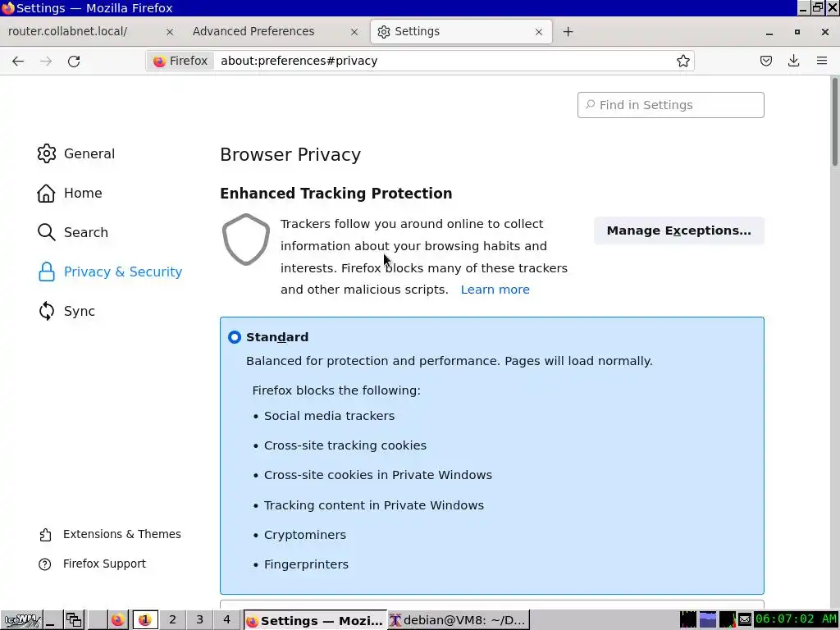Click the page vertical scrollbar thumb
This screenshot has height=630, width=840.
pyautogui.click(x=834, y=122)
